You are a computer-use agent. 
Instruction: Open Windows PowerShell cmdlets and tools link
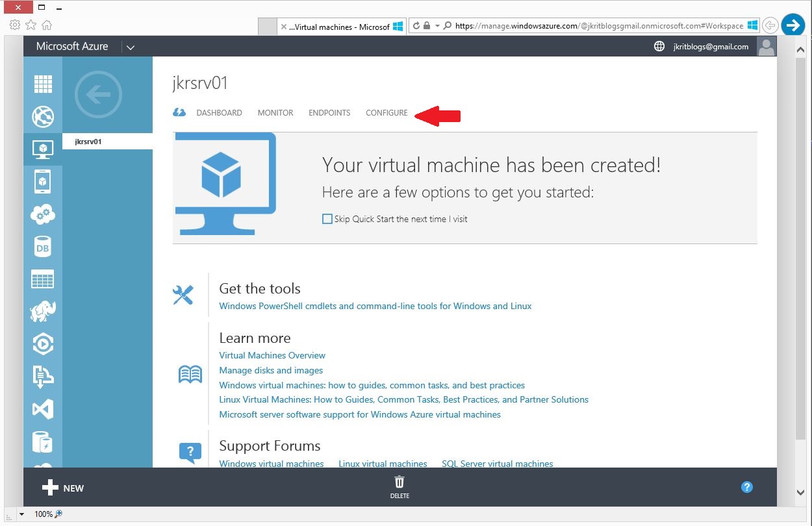(x=375, y=306)
